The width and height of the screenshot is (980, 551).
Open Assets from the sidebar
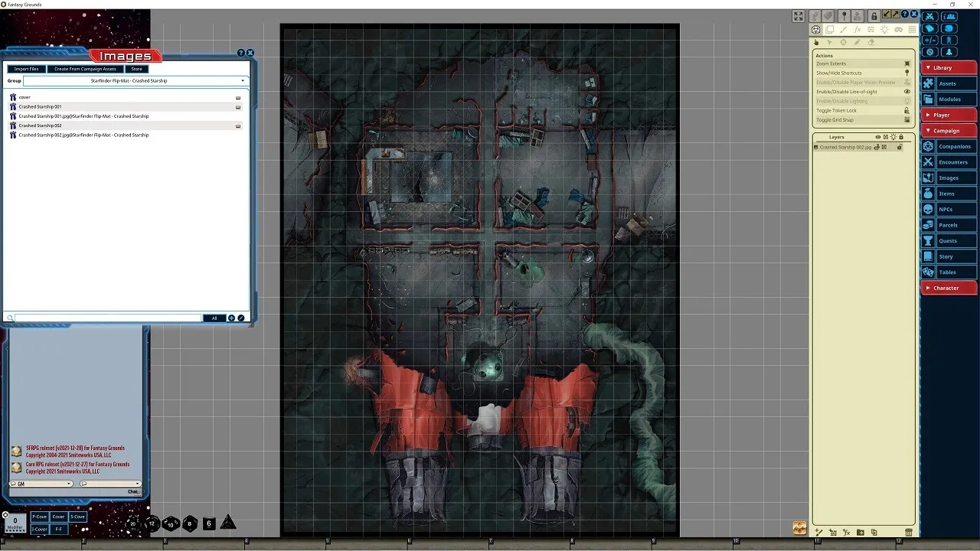tap(949, 83)
